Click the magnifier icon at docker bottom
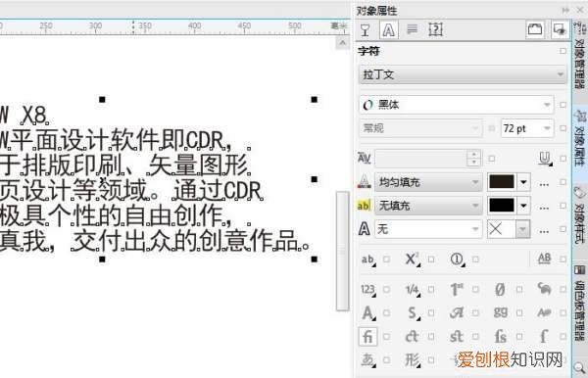 (x=580, y=367)
